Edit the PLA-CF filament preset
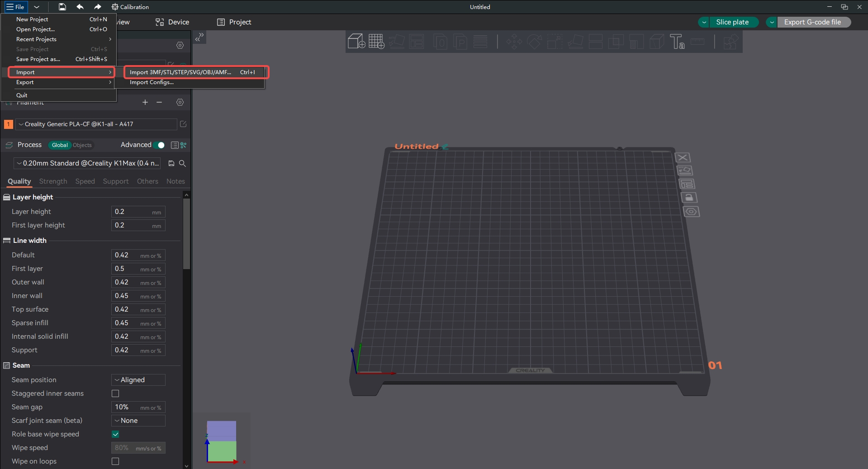 (183, 124)
